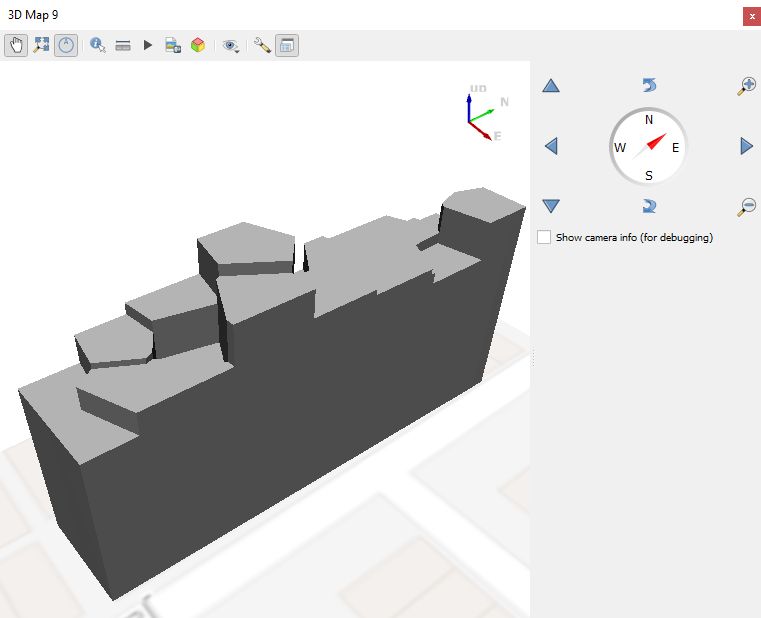The height and width of the screenshot is (618, 761).
Task: Enable Show camera info checkbox
Action: click(544, 237)
